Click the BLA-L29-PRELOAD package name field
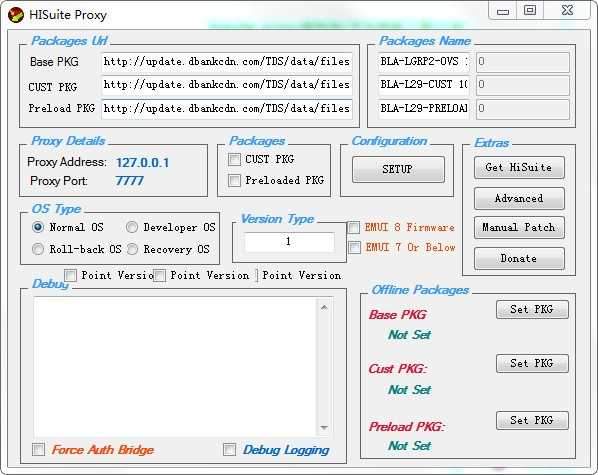The width and height of the screenshot is (598, 475). click(423, 108)
